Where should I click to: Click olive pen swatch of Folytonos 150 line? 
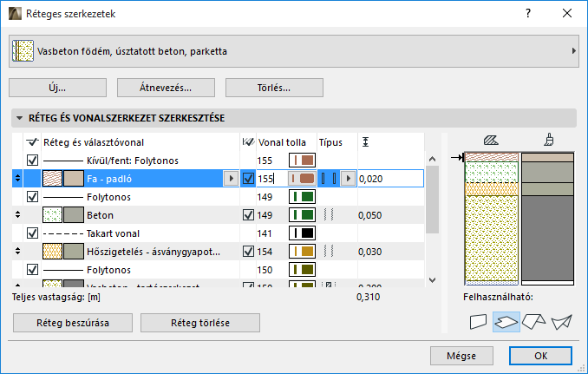(302, 269)
